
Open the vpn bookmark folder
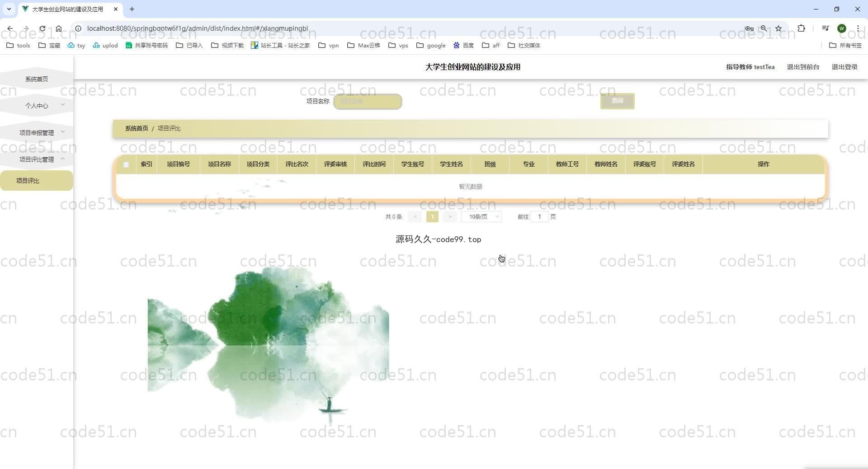coord(329,45)
